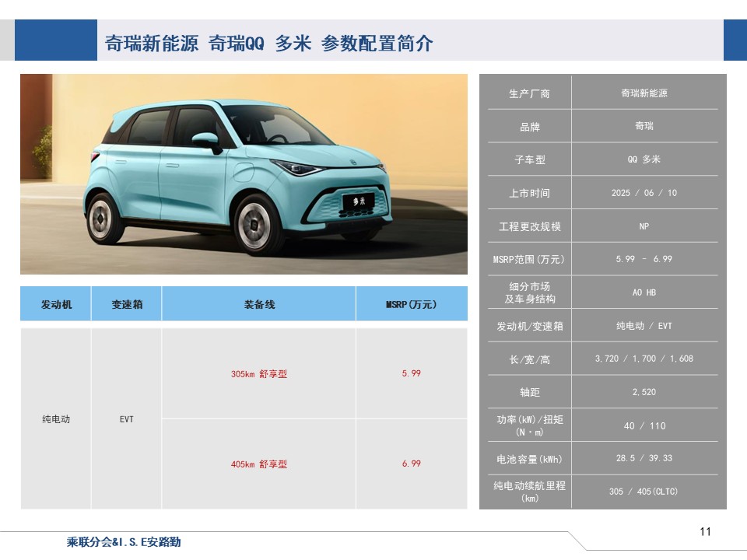The height and width of the screenshot is (560, 747).
Task: Click the 发动机/变速箱 label in spec panel
Action: click(529, 326)
